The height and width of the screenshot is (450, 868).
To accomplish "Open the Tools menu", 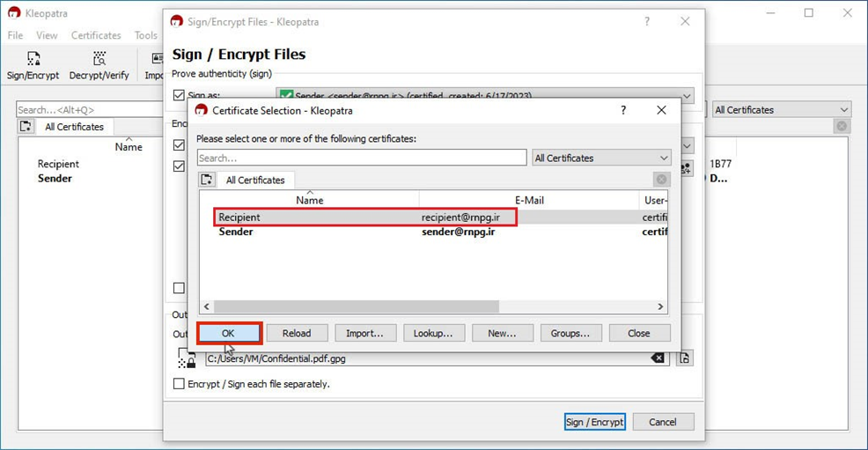I will pos(145,35).
